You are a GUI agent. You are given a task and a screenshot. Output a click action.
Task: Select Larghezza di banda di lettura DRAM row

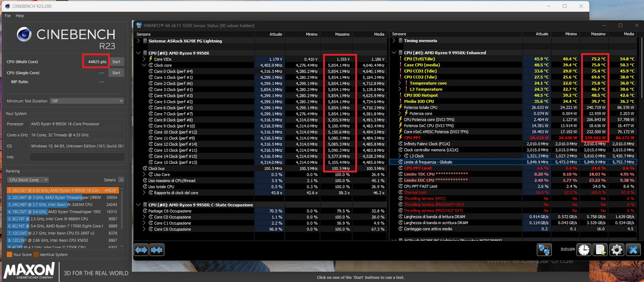click(x=513, y=217)
